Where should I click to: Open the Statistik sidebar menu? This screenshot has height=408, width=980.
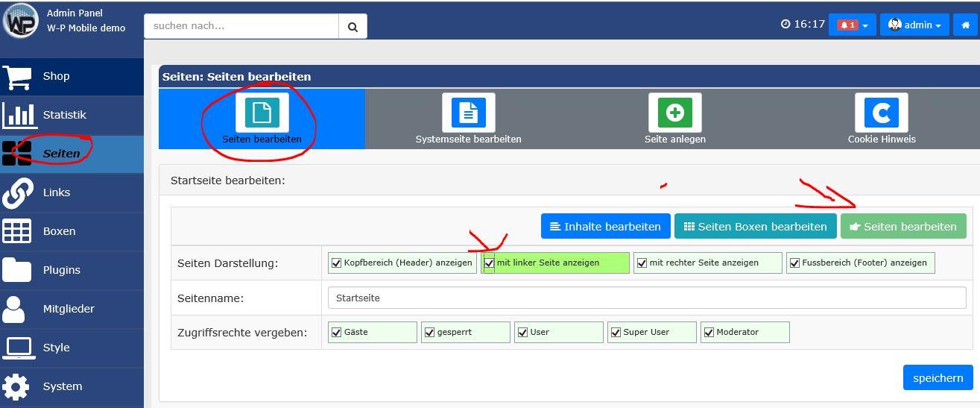pyautogui.click(x=64, y=115)
